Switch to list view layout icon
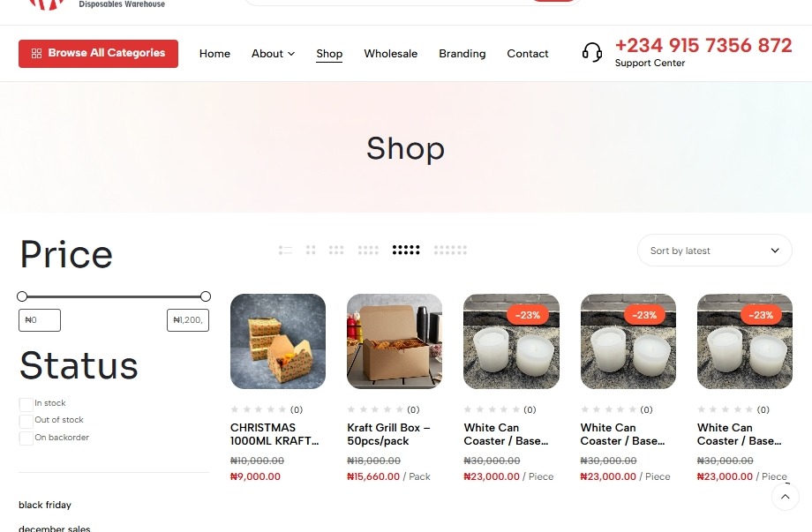Viewport: 812px width, 532px height. pyautogui.click(x=285, y=251)
